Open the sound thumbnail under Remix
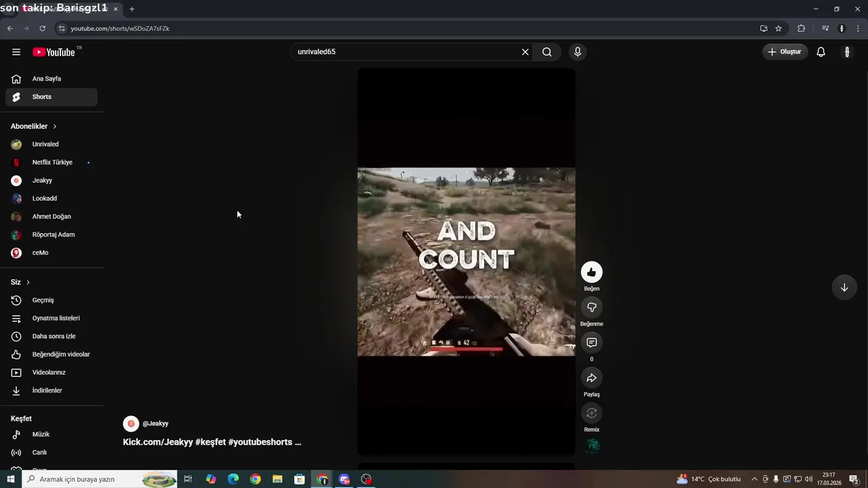This screenshot has height=488, width=868. pyautogui.click(x=593, y=446)
